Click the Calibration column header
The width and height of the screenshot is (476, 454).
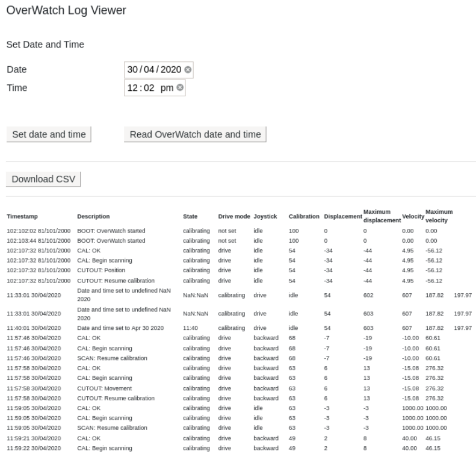(304, 216)
